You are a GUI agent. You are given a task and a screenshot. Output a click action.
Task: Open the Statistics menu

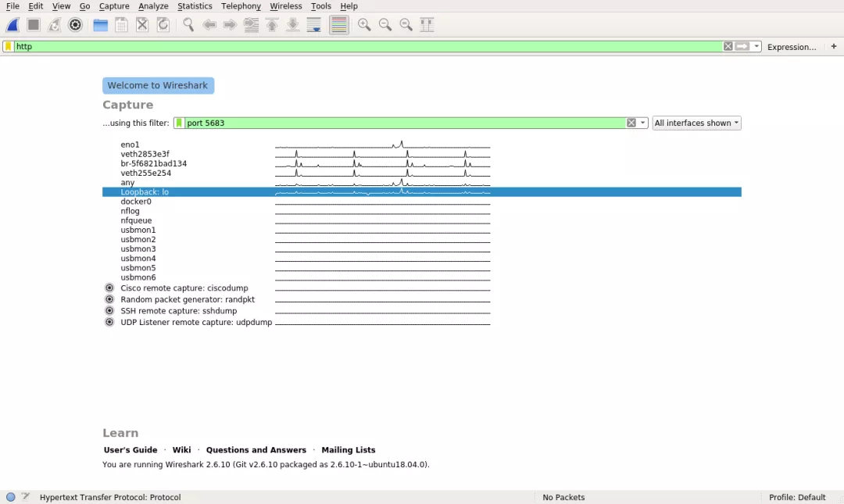(195, 6)
